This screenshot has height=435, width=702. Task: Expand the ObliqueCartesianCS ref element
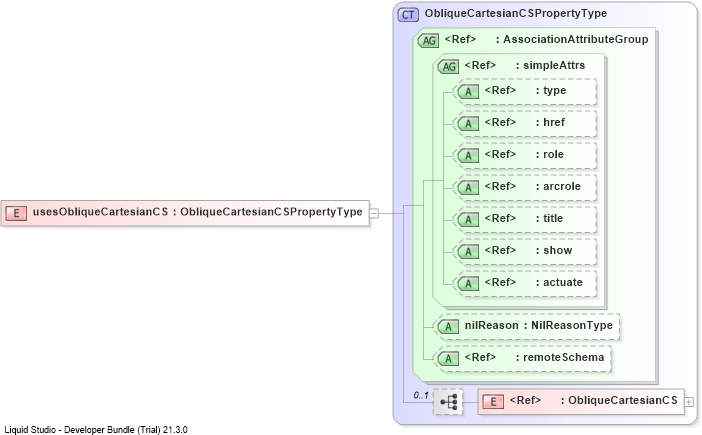[689, 402]
